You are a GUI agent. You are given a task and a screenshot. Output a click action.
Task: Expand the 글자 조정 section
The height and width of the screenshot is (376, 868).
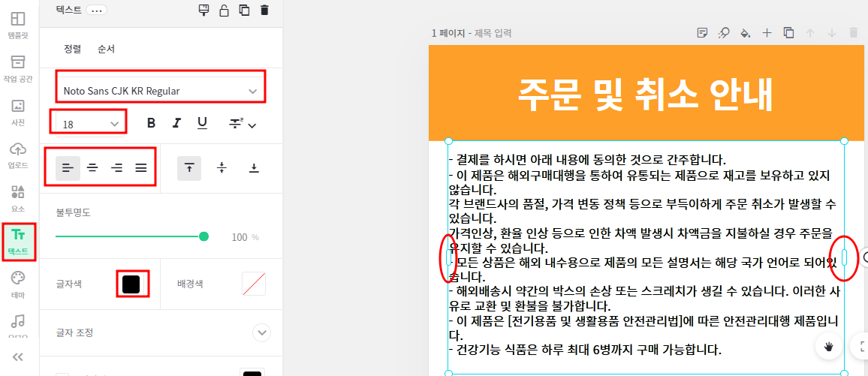[x=261, y=333]
